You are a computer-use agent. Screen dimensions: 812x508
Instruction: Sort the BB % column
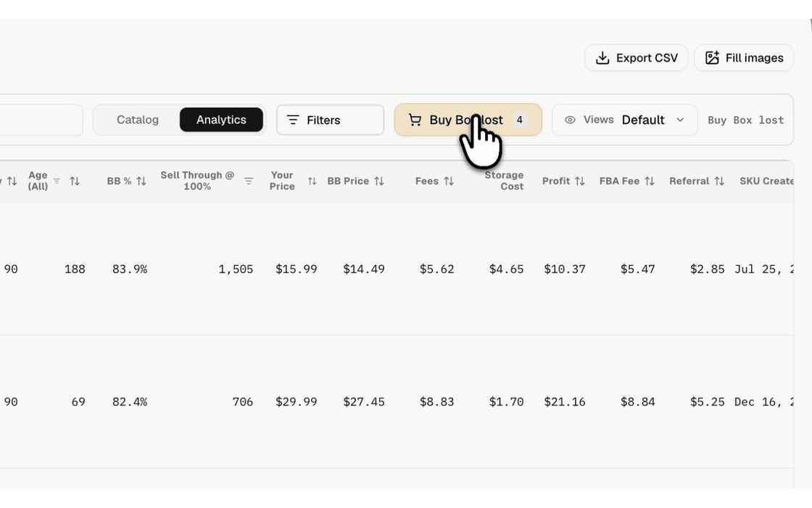coord(141,181)
